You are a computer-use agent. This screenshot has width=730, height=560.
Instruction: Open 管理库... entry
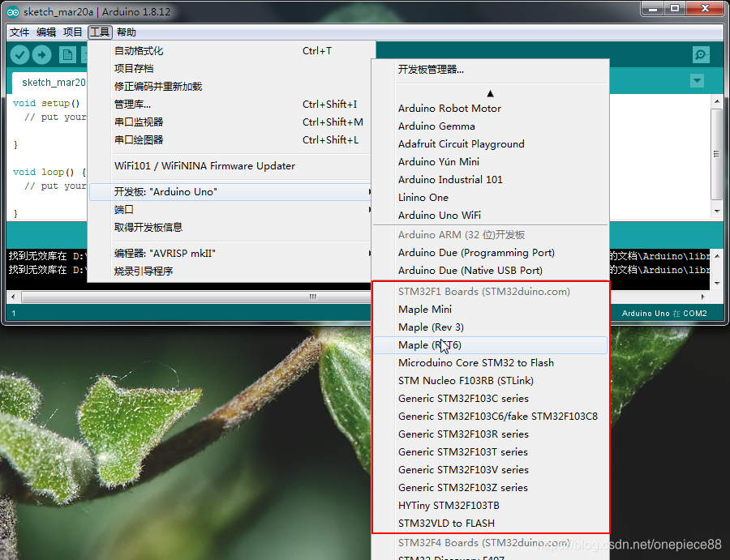pyautogui.click(x=231, y=105)
